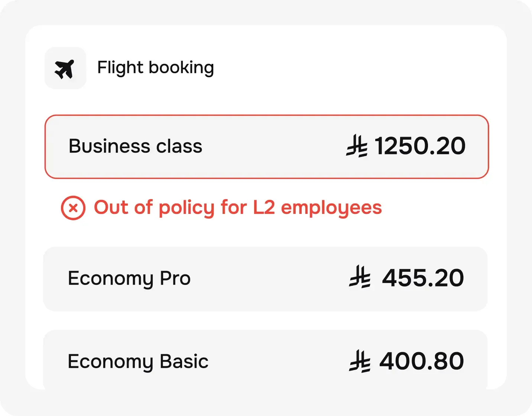Choose the Economy Pro fare row
The image size is (532, 416).
[265, 279]
